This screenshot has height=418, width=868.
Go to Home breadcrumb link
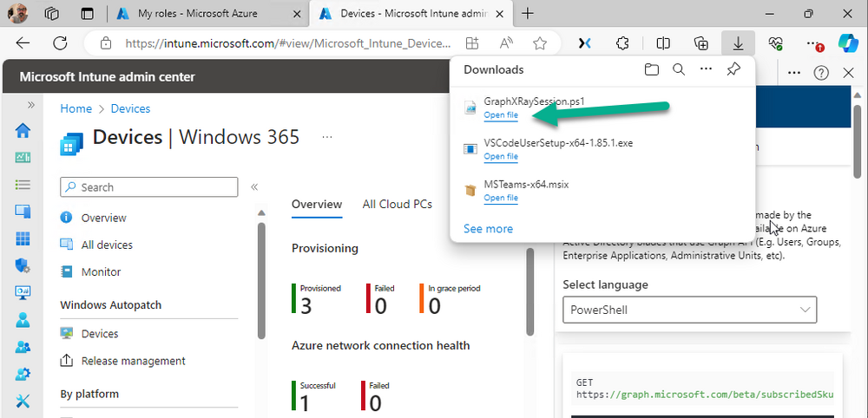tap(76, 108)
